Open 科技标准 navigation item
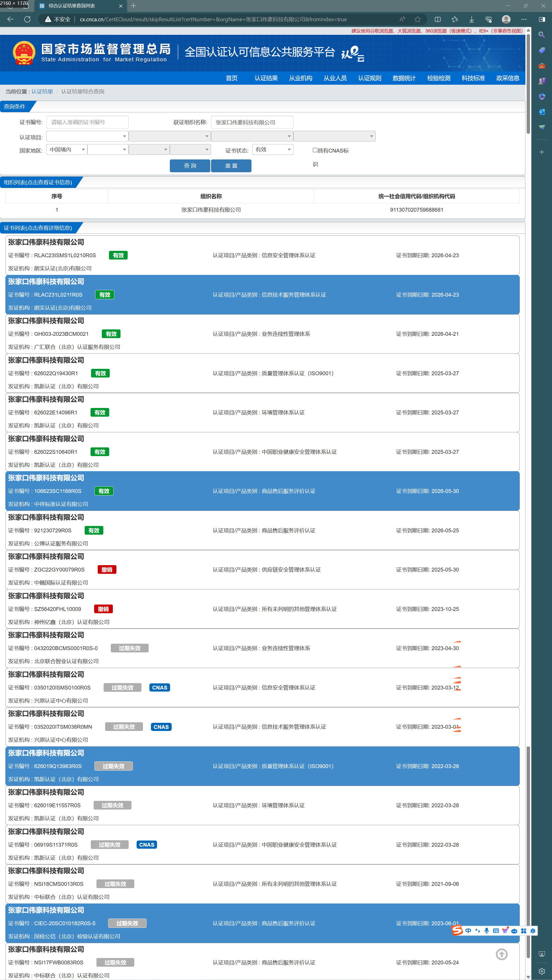This screenshot has width=552, height=980. point(473,78)
